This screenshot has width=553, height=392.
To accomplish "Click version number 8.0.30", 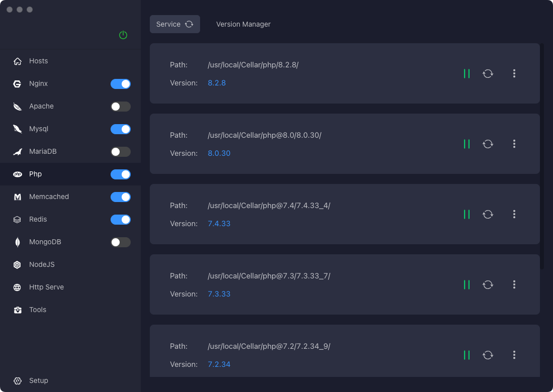I will [219, 153].
